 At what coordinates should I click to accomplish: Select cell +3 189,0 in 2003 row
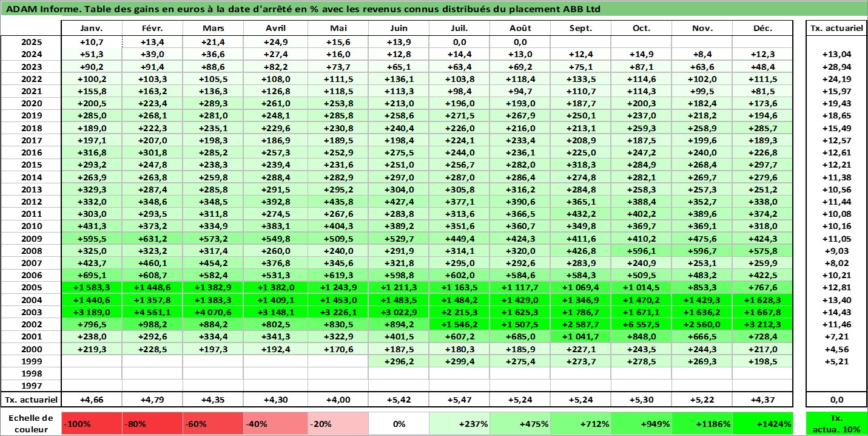[92, 312]
